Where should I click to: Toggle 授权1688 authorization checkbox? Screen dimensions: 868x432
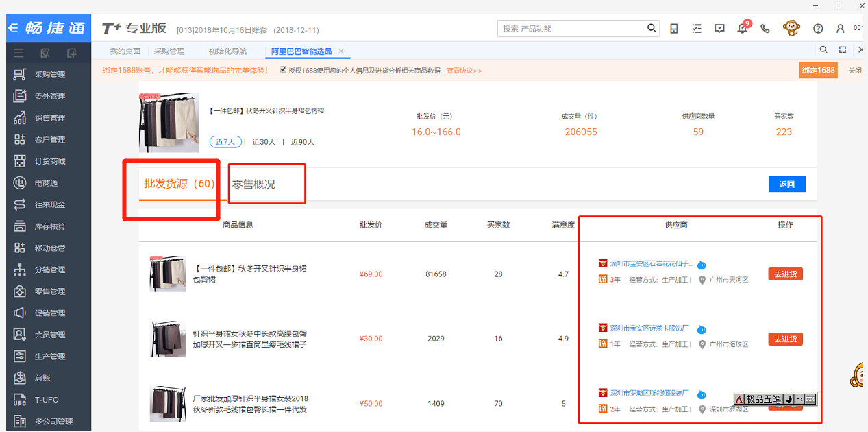click(283, 70)
